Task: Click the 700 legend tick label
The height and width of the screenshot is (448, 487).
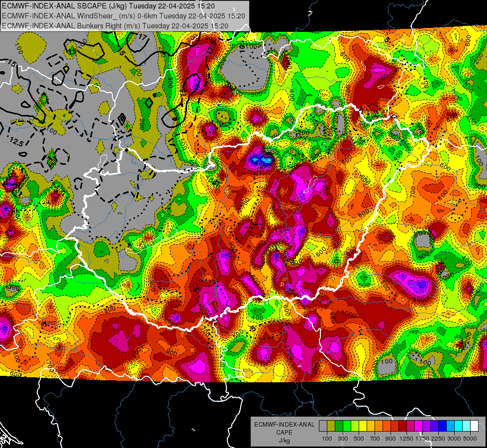Action: 375,439
